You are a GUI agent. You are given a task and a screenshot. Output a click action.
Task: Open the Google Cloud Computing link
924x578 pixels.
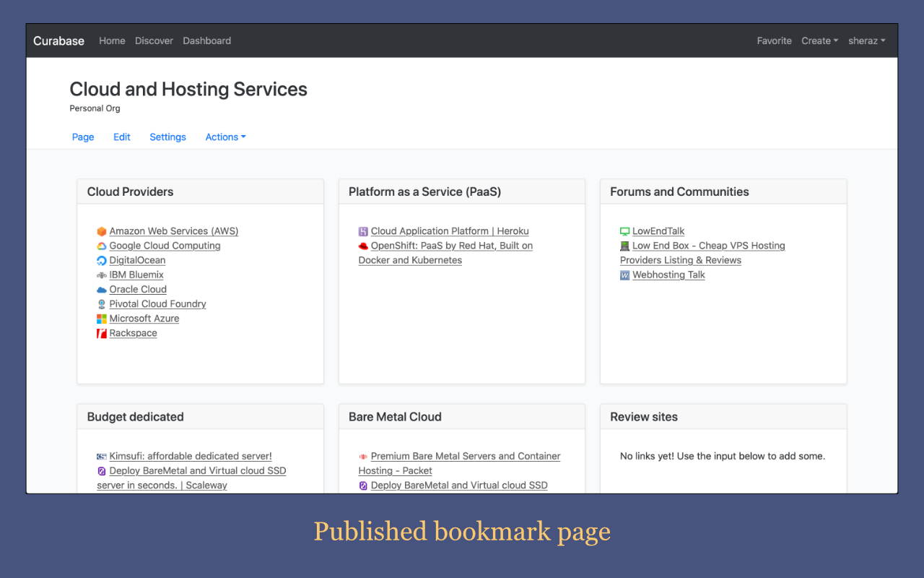tap(165, 246)
